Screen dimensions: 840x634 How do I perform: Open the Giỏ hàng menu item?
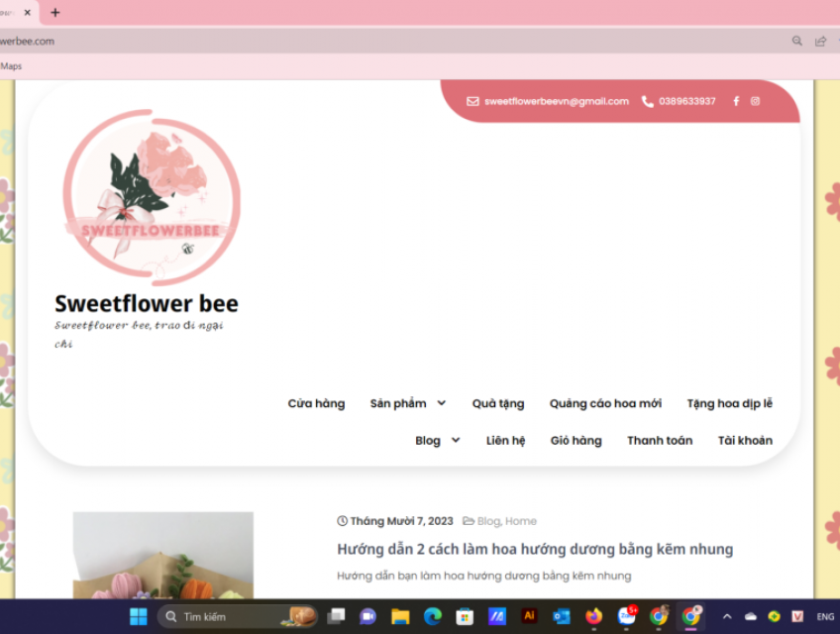(576, 440)
